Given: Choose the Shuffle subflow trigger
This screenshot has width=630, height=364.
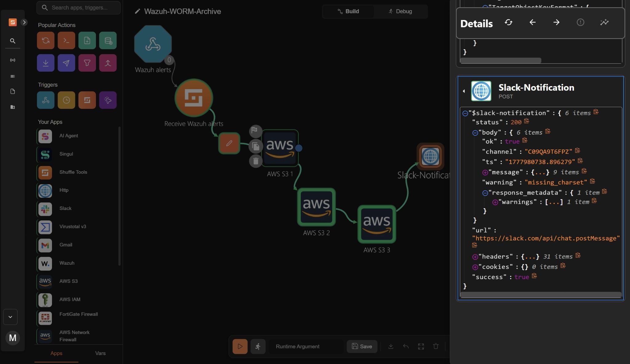Looking at the screenshot, I should (x=87, y=100).
